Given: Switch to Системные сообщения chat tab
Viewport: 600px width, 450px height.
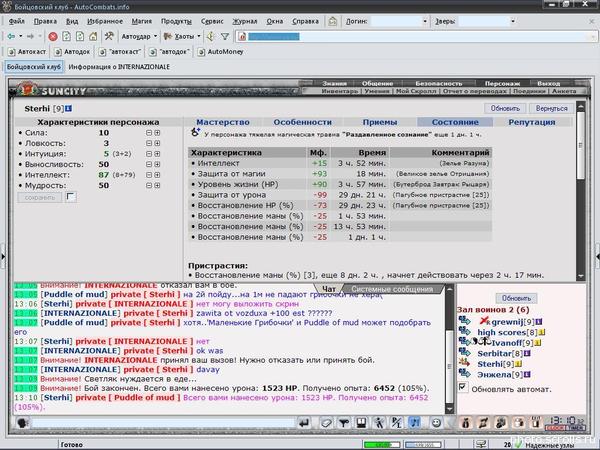Looking at the screenshot, I should tap(392, 289).
